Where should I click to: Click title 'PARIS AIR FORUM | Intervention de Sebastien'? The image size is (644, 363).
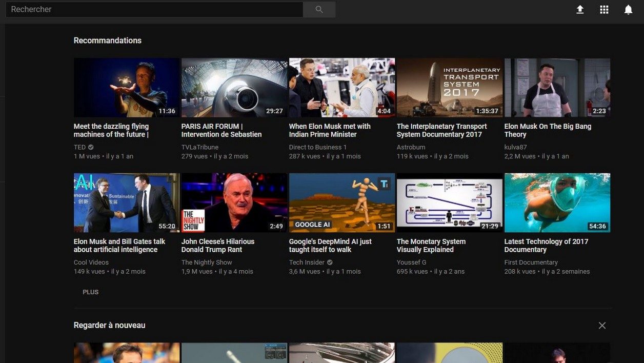point(222,130)
